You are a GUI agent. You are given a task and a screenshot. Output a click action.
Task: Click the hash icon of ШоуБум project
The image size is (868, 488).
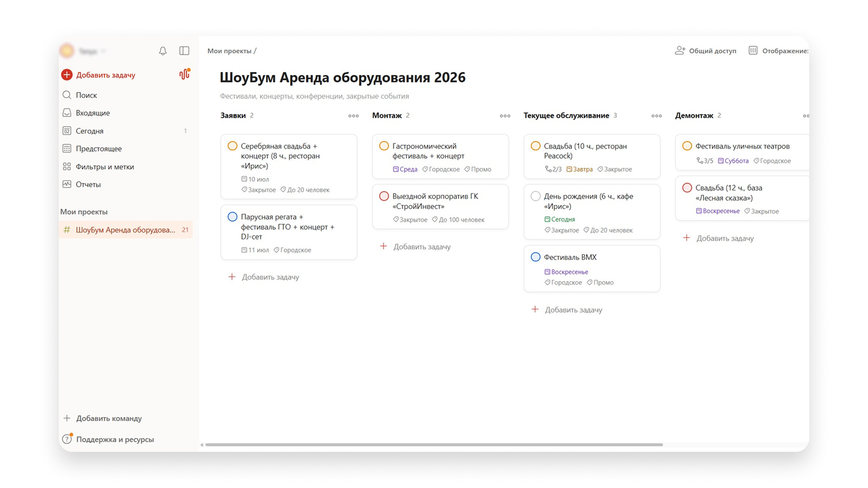[67, 230]
